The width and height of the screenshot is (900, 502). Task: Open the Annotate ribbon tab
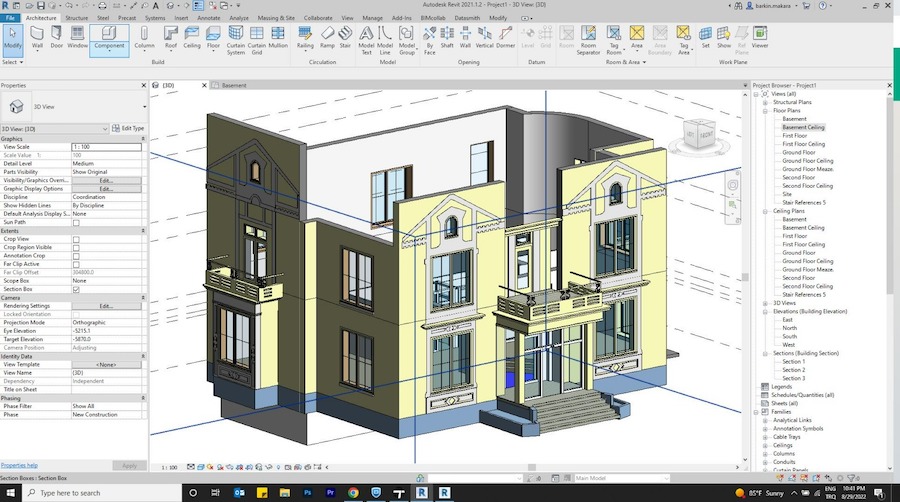tap(208, 18)
